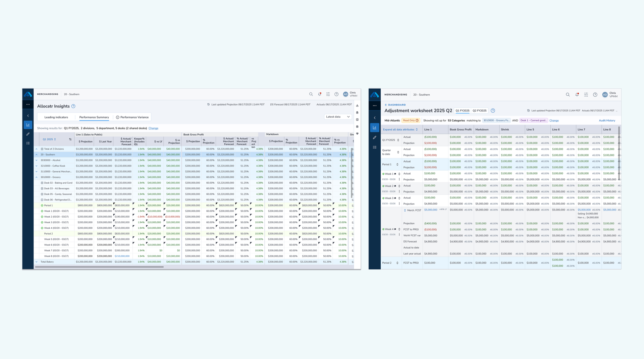The width and height of the screenshot is (644, 359).
Task: Switch to Performance Summary tab
Action: pyautogui.click(x=94, y=117)
